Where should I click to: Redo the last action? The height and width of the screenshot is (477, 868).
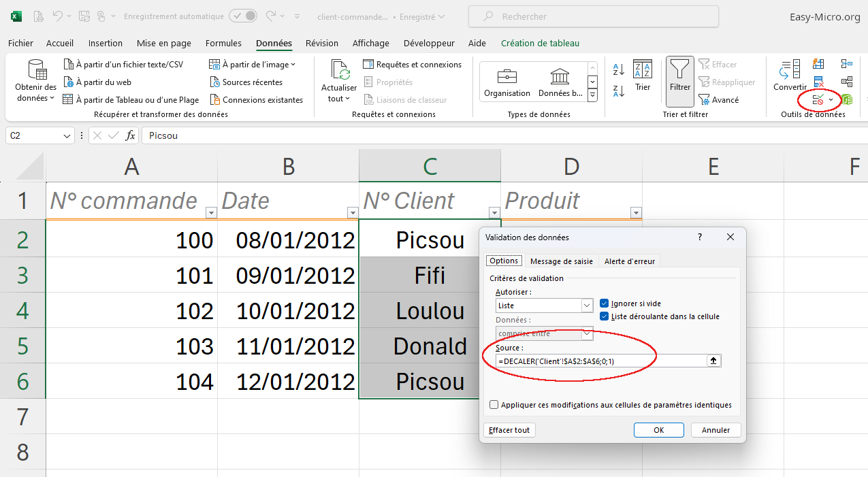coord(271,16)
